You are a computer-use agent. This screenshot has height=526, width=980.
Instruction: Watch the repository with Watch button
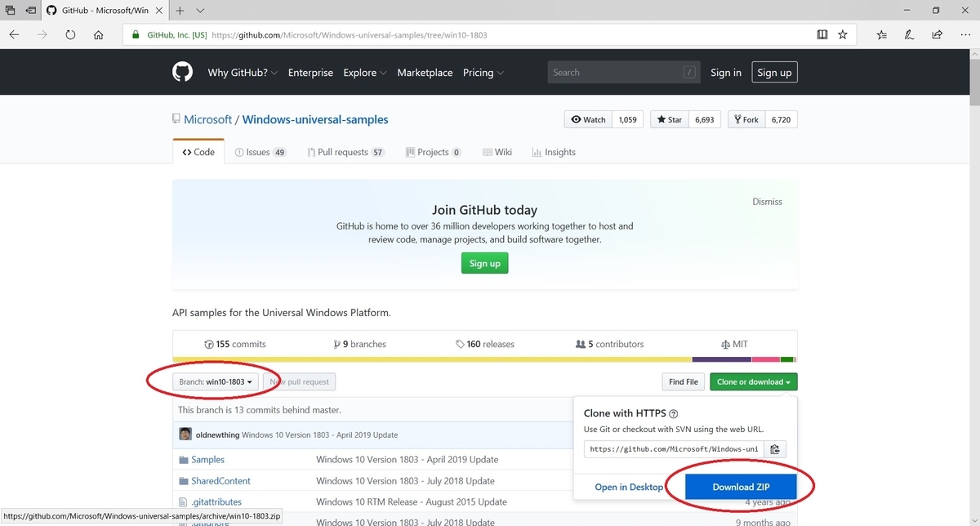click(588, 119)
